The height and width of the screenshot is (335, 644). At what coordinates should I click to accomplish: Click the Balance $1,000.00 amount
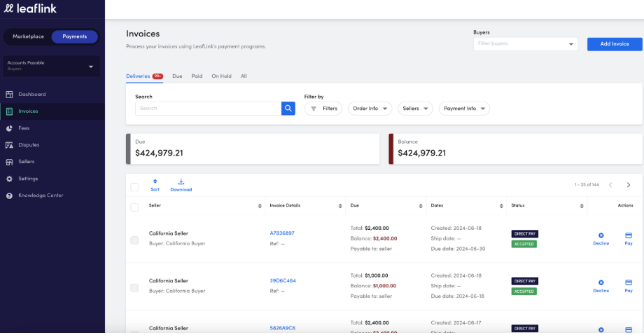coord(384,286)
